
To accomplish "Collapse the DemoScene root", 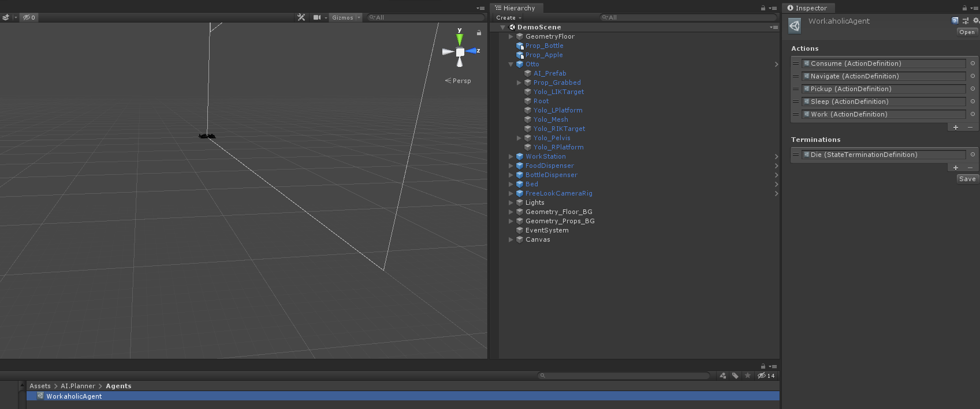I will [503, 27].
